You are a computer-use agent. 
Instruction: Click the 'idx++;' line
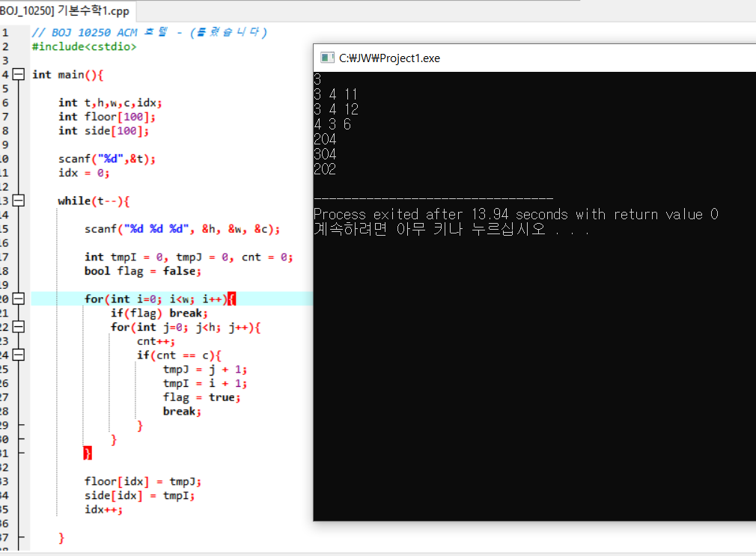click(103, 510)
